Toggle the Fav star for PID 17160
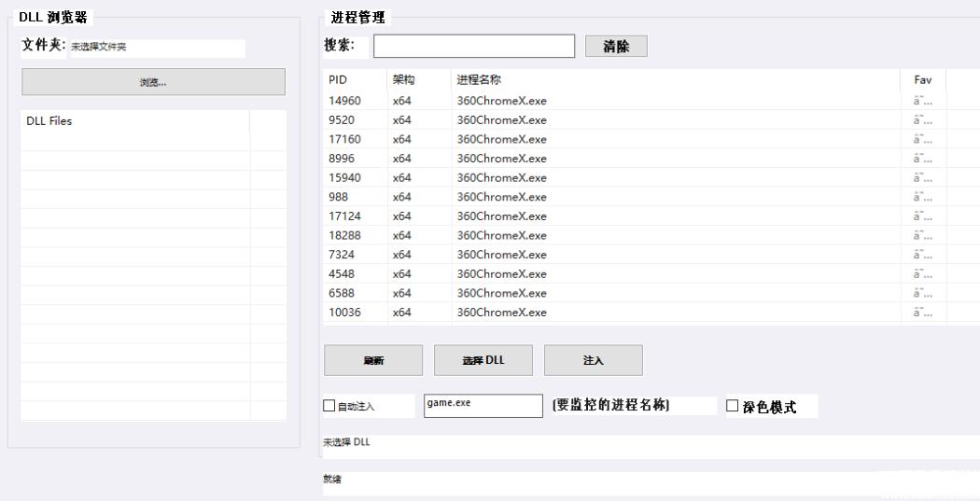 click(923, 139)
